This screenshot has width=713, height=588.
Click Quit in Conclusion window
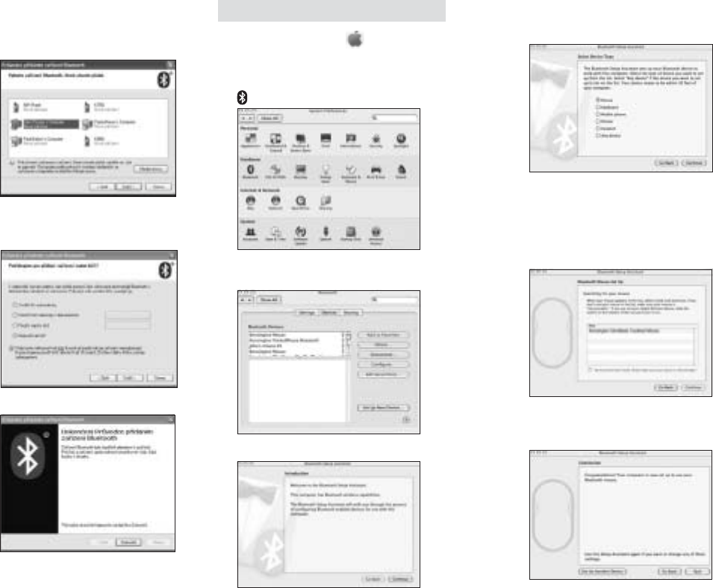[x=697, y=571]
